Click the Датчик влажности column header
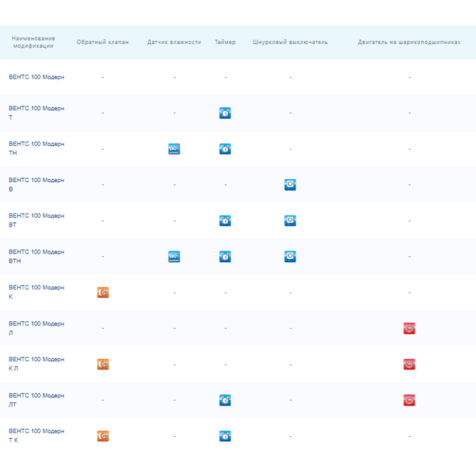The image size is (476, 476). click(174, 42)
